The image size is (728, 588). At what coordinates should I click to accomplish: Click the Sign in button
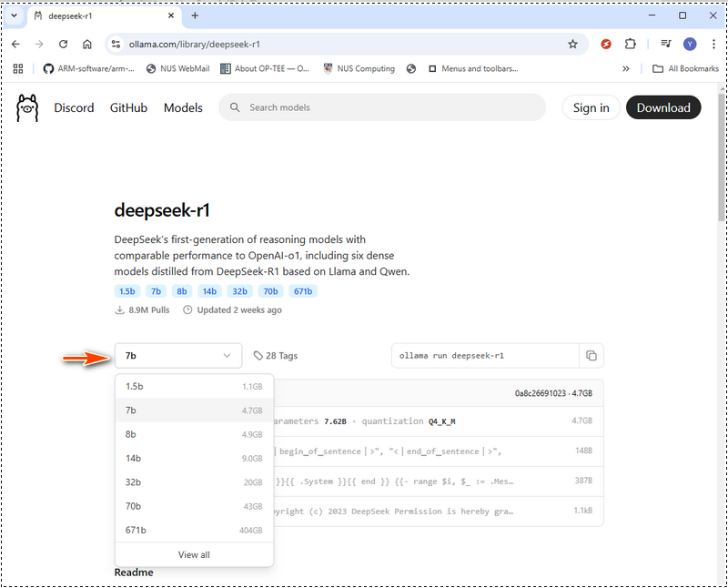click(591, 107)
